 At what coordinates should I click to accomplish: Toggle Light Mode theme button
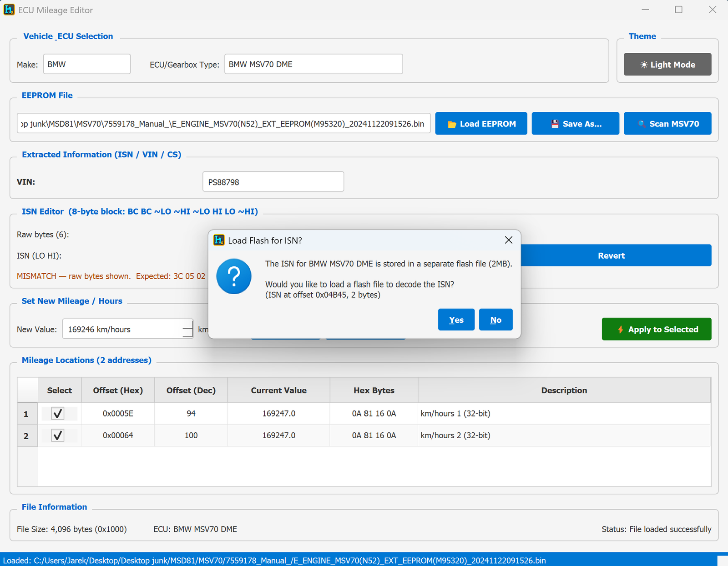[667, 65]
